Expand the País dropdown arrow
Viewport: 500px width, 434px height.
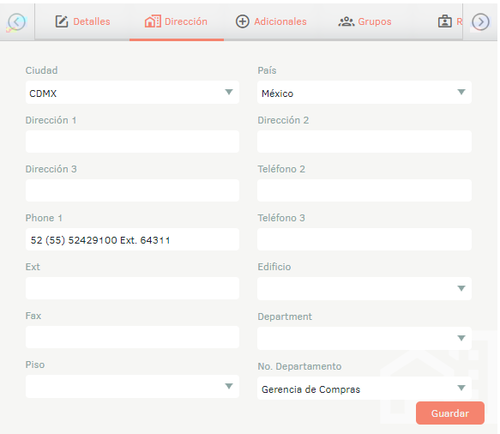(461, 92)
